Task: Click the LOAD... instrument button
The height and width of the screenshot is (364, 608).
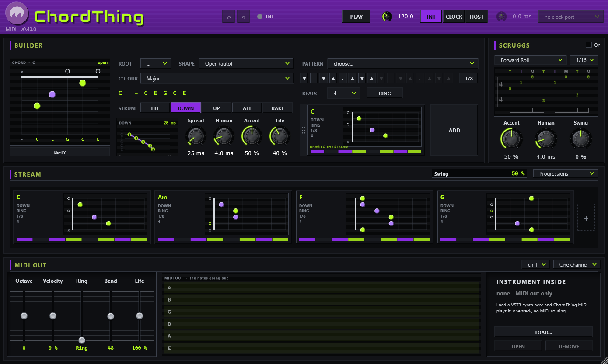Action: pos(543,333)
